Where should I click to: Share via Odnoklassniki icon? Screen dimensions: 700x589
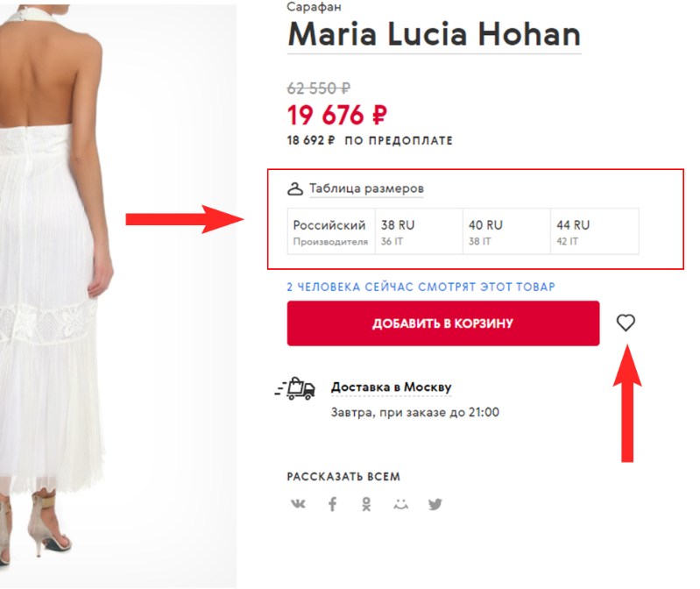[366, 505]
